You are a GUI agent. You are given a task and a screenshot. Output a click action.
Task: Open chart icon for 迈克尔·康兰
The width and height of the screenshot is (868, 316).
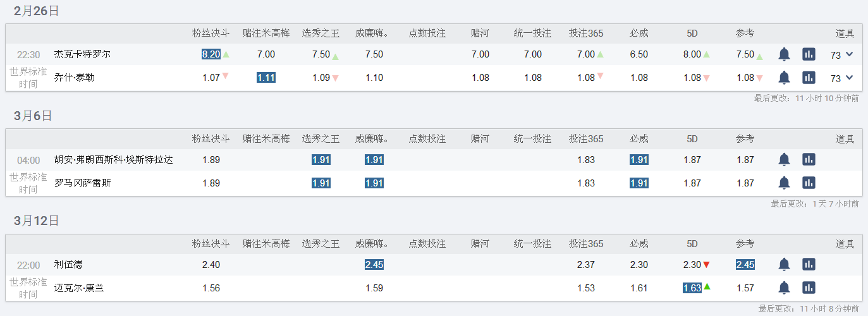point(809,288)
